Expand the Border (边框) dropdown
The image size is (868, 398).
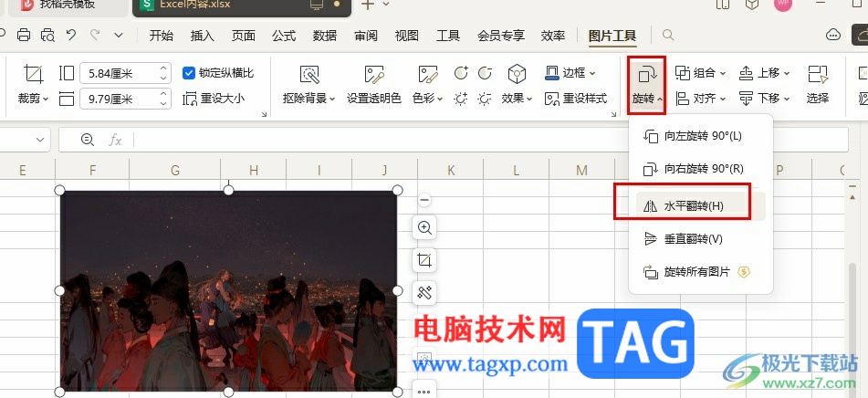(592, 73)
